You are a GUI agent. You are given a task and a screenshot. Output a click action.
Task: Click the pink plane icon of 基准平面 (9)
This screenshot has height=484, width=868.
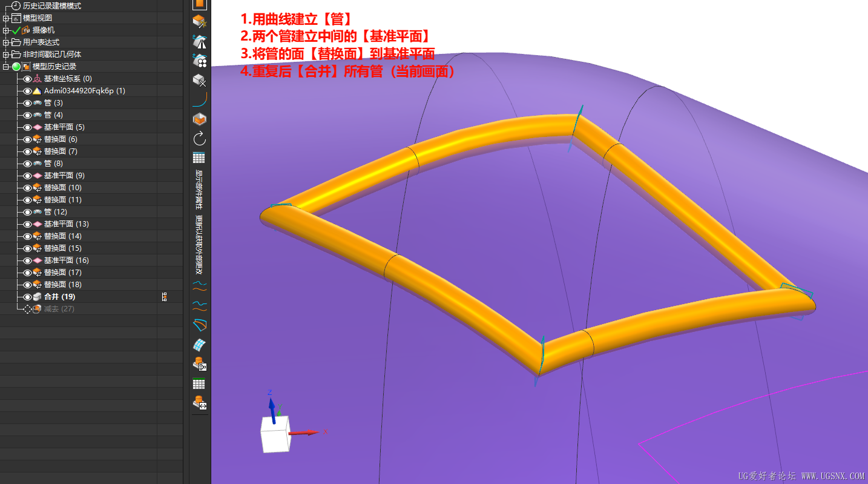click(37, 176)
